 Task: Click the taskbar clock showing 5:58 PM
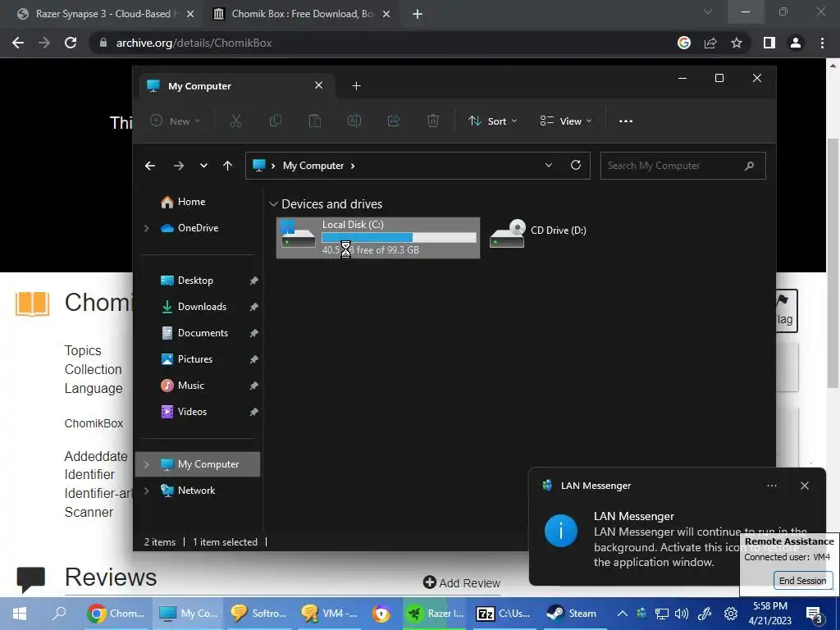[770, 614]
